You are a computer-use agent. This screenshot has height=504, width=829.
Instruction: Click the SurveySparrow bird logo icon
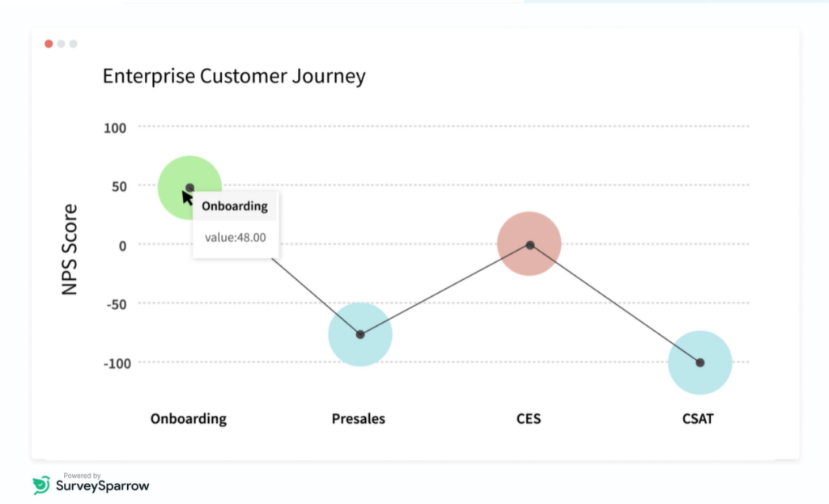(40, 483)
